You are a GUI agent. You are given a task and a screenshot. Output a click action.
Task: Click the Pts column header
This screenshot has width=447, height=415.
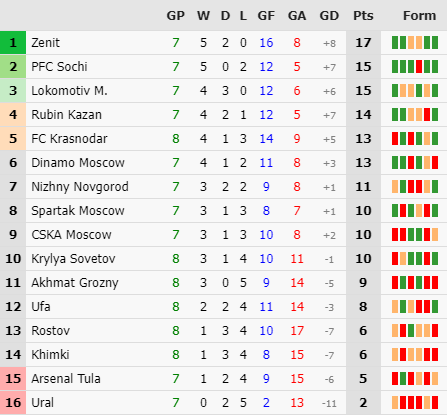pos(363,16)
